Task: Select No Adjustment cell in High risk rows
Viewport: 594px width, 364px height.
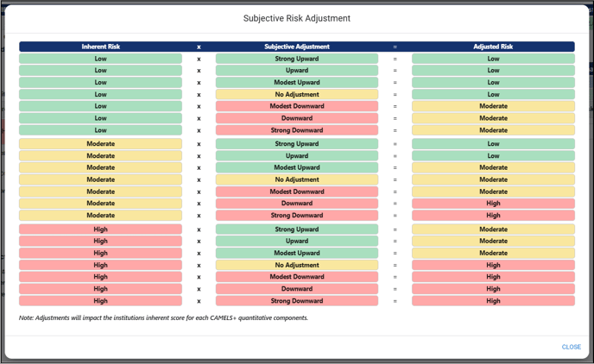Action: (297, 266)
